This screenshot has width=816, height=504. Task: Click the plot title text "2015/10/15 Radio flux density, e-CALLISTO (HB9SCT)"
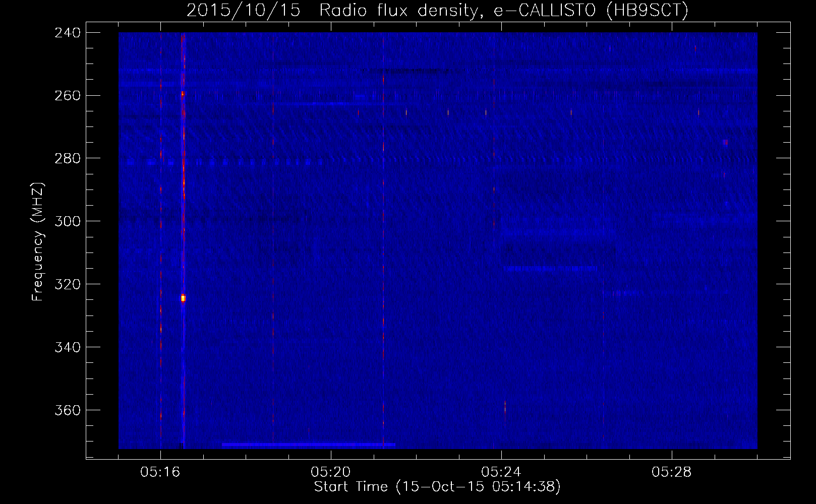(437, 10)
